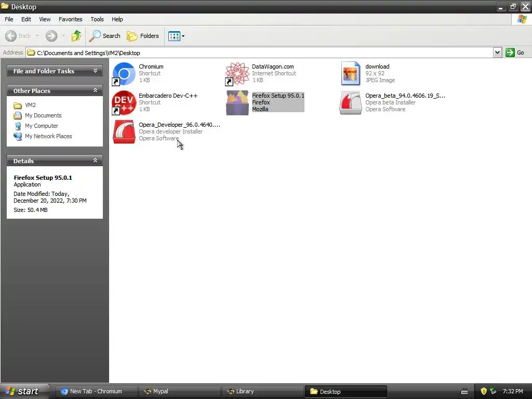The image size is (532, 399).
Task: Click the Start button
Action: (24, 391)
